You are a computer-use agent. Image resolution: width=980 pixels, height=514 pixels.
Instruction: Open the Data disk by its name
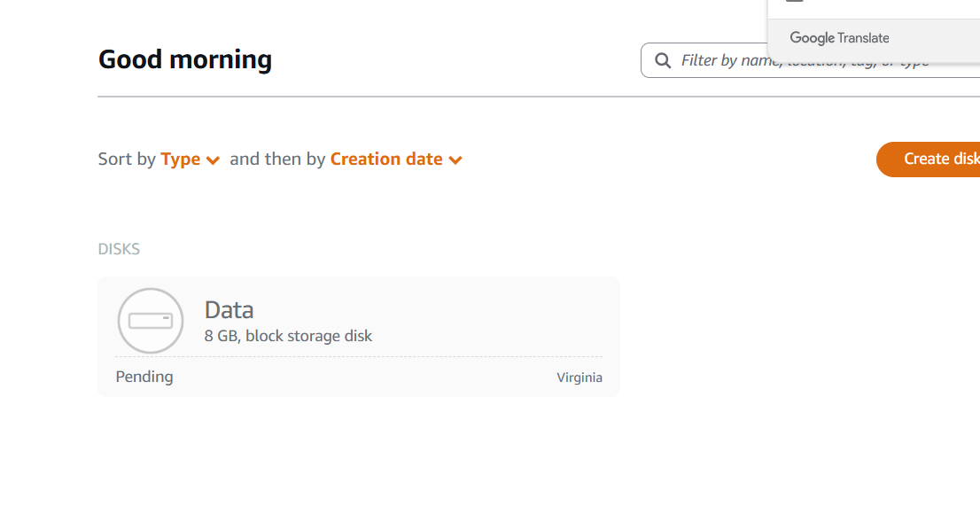tap(229, 310)
